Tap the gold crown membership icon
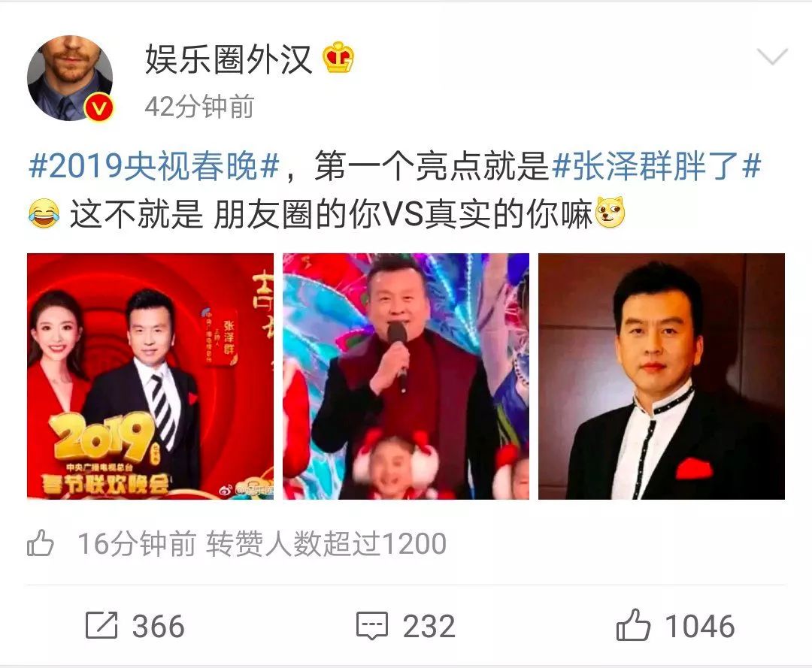The height and width of the screenshot is (668, 812). point(338,57)
